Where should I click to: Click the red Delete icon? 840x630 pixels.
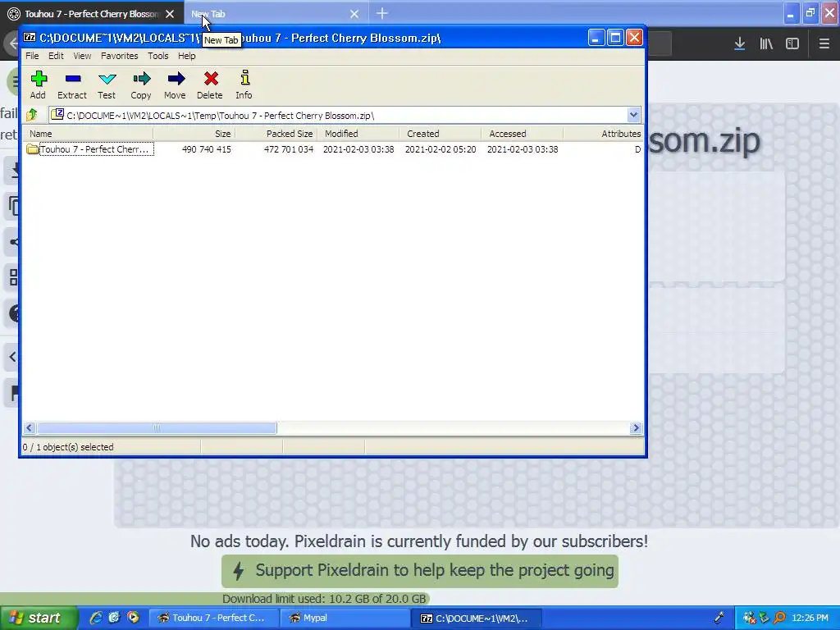pyautogui.click(x=210, y=85)
